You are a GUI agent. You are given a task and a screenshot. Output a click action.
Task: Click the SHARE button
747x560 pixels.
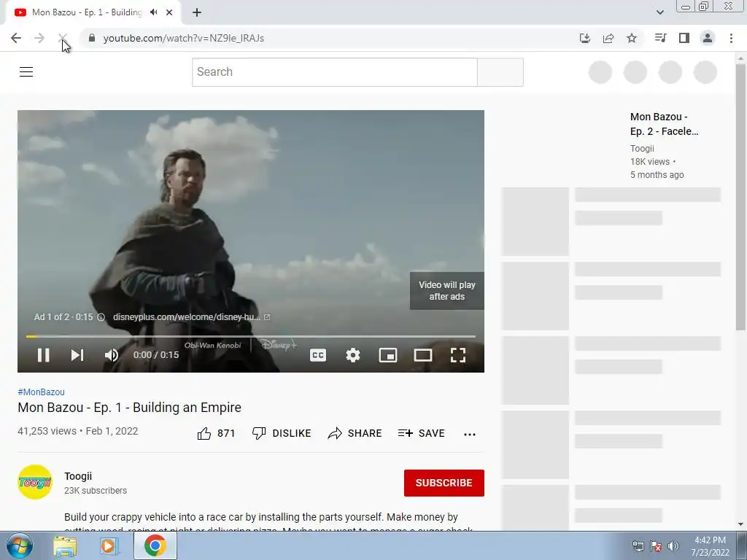355,433
